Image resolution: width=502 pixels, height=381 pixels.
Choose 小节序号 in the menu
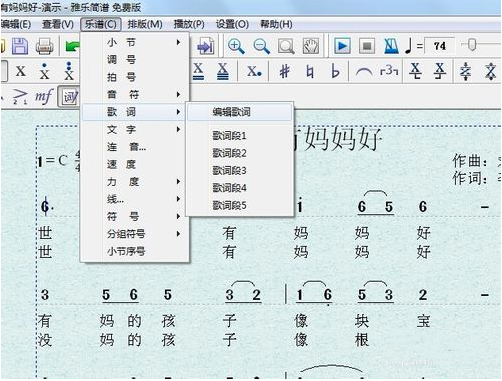[135, 251]
